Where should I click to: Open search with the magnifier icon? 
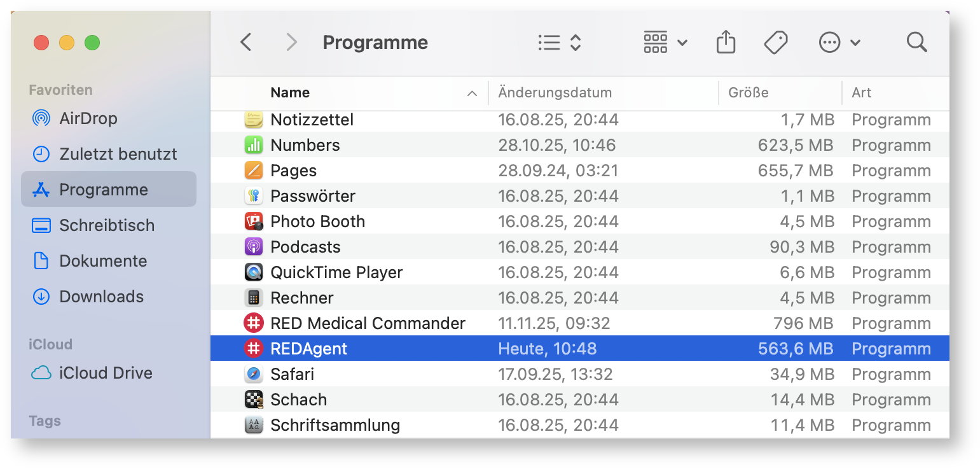[x=916, y=43]
